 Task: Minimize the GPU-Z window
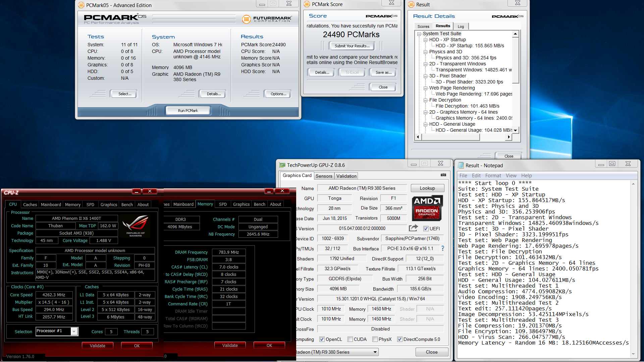click(x=414, y=164)
